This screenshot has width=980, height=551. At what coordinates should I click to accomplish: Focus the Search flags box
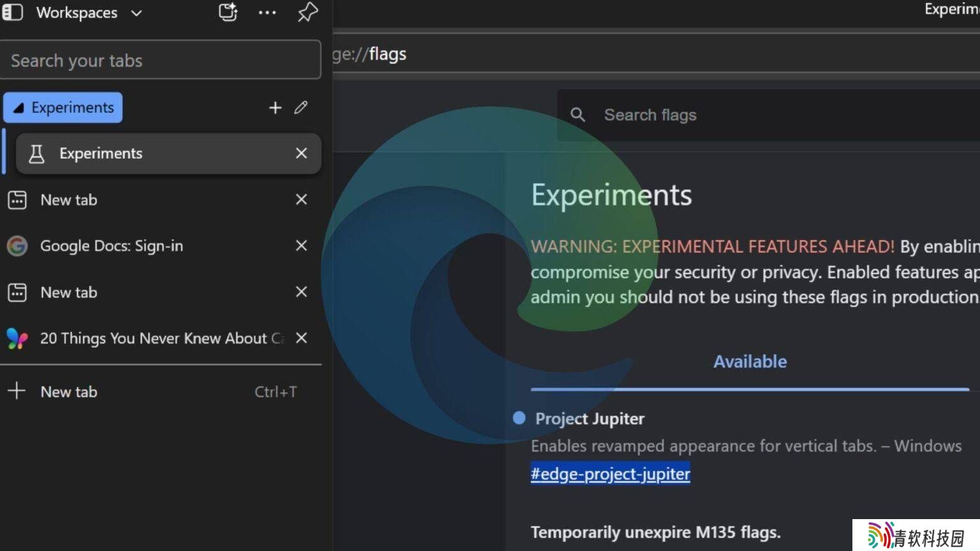[769, 115]
